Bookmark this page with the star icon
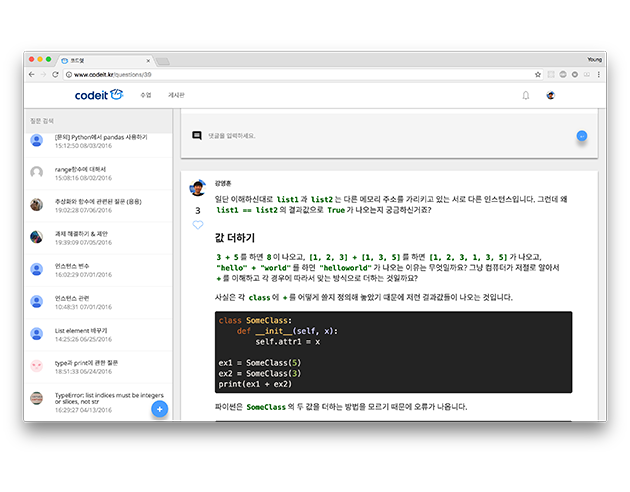630x492 pixels. point(538,74)
